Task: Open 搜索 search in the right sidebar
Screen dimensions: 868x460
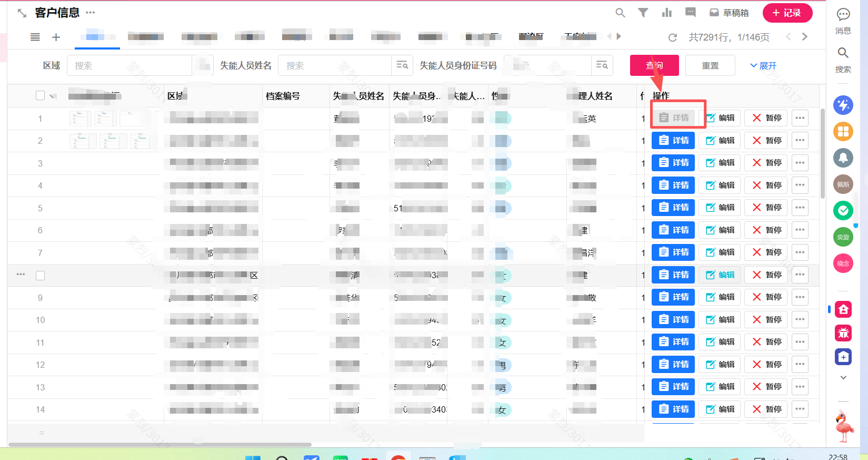Action: [x=843, y=60]
